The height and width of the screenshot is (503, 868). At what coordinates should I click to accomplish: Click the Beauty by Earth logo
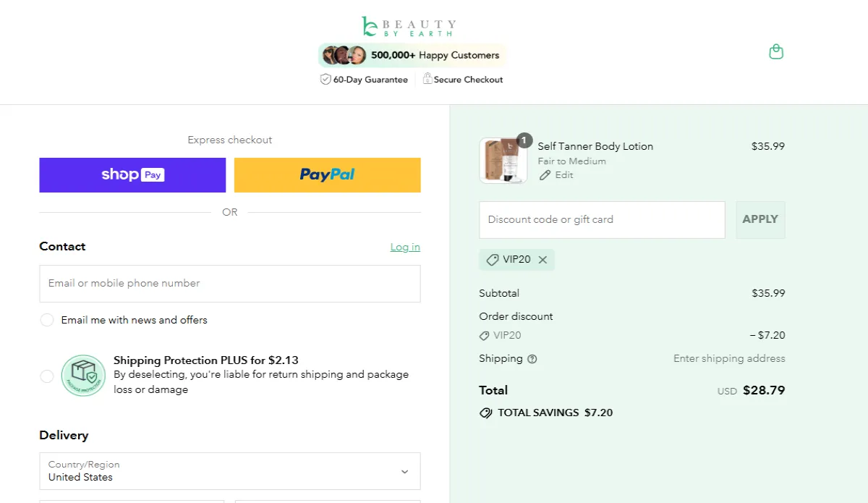point(409,27)
